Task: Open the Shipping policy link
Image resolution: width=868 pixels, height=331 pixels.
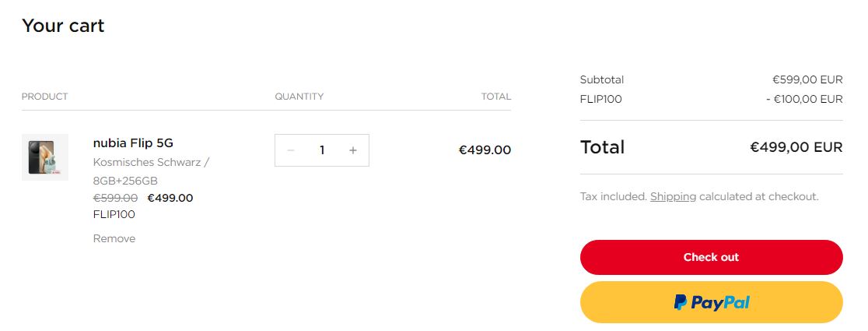Action: click(673, 196)
